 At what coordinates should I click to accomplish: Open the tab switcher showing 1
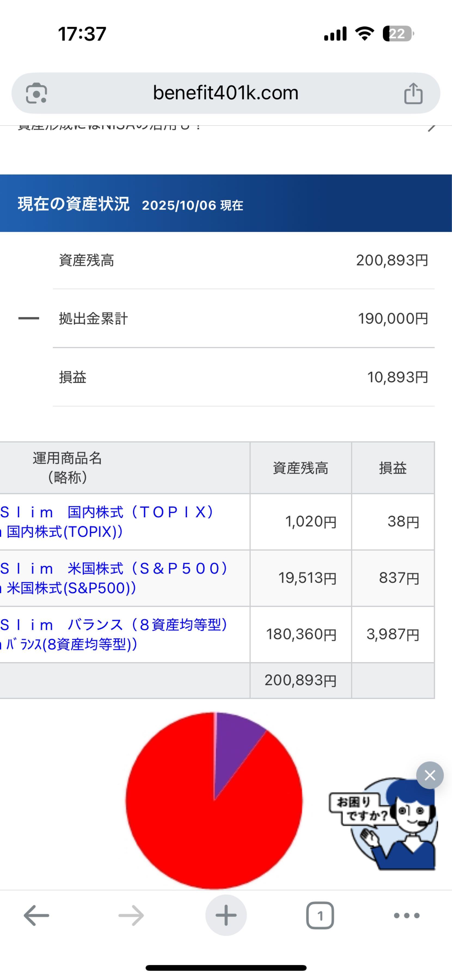point(320,915)
